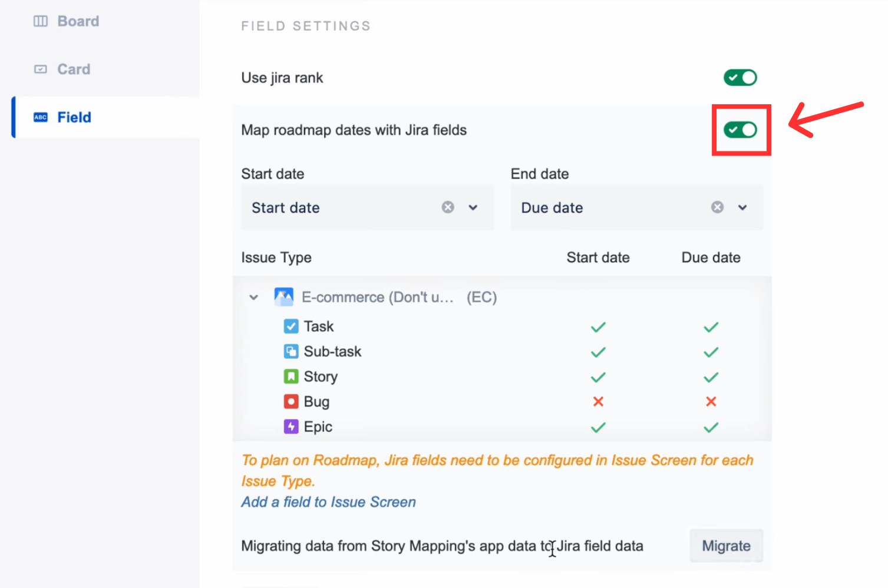Image resolution: width=888 pixels, height=588 pixels.
Task: Switch to the Card settings tab
Action: (x=74, y=70)
